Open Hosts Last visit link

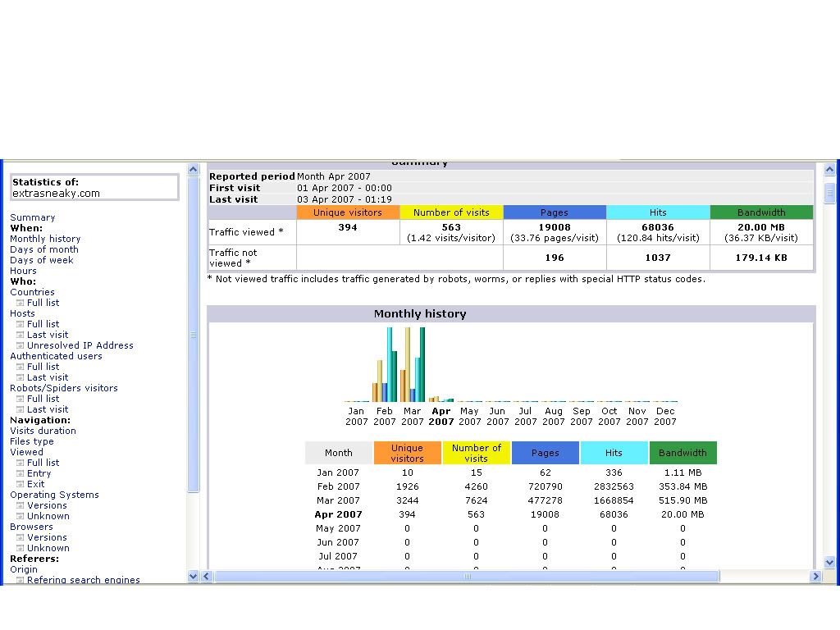coord(48,335)
